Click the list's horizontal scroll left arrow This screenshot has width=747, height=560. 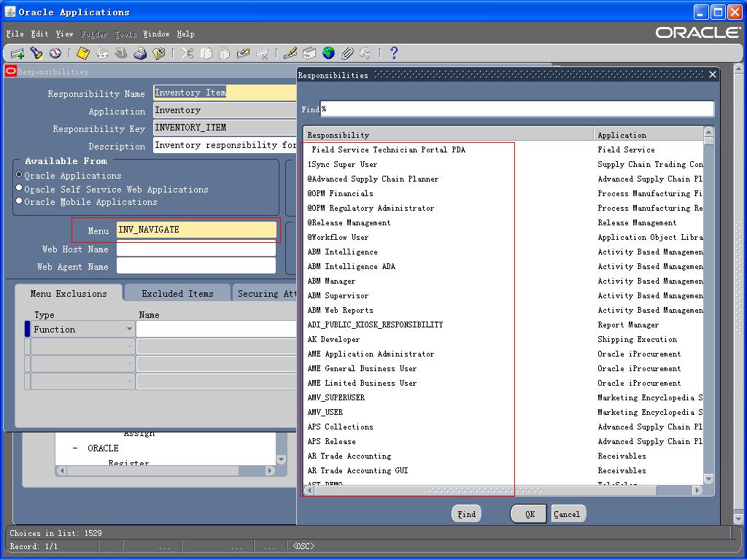[309, 490]
